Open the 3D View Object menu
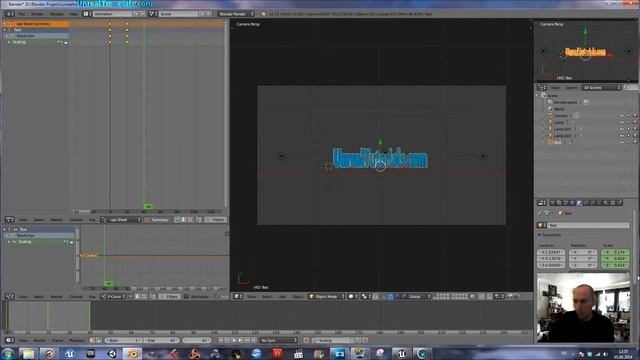The width and height of the screenshot is (640, 360). coord(298,297)
